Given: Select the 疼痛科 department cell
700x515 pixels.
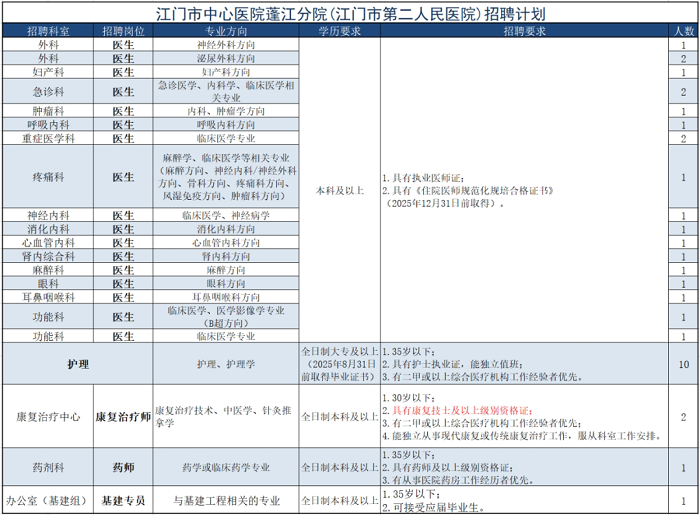Looking at the screenshot, I should pos(48,177).
